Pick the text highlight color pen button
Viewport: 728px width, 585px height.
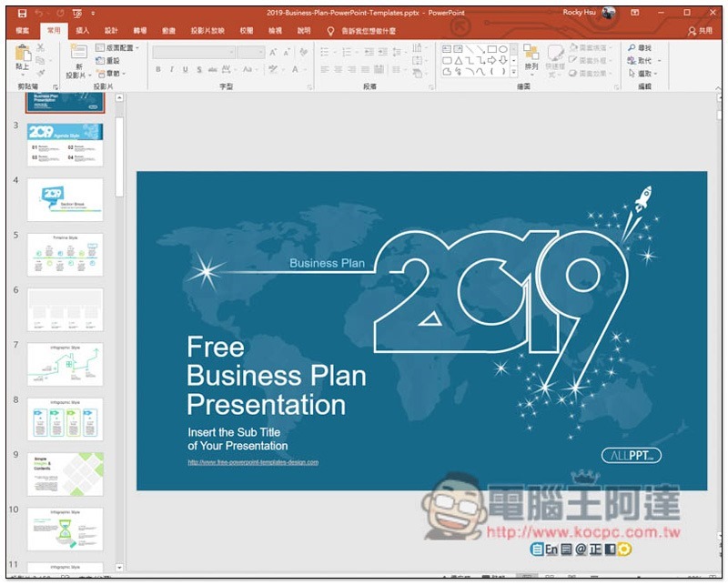(273, 69)
